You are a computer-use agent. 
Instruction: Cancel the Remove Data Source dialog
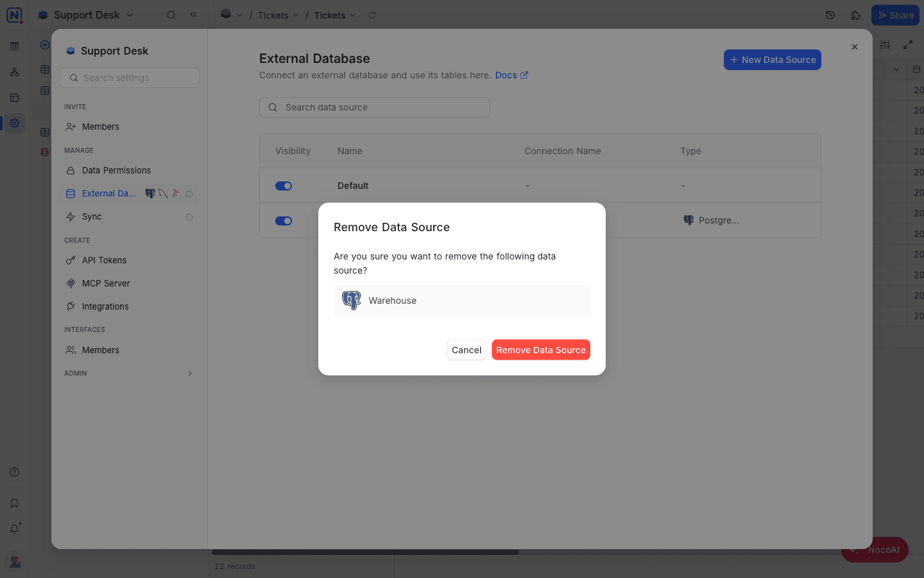466,350
